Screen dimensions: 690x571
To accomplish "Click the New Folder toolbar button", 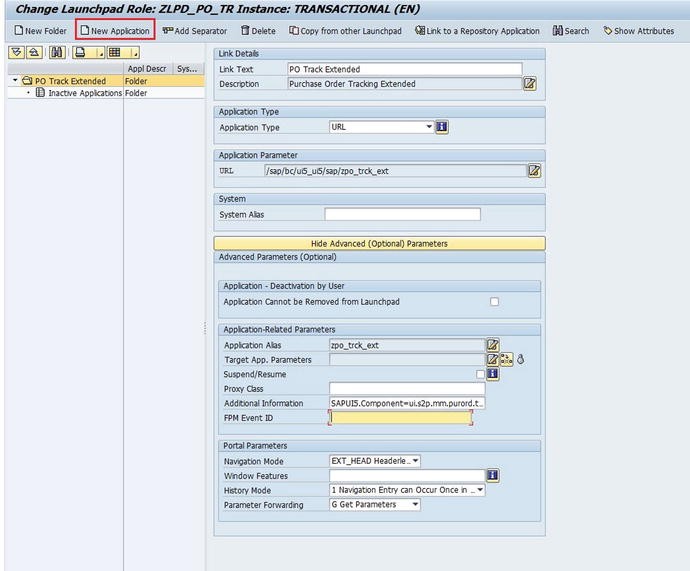I will click(40, 31).
